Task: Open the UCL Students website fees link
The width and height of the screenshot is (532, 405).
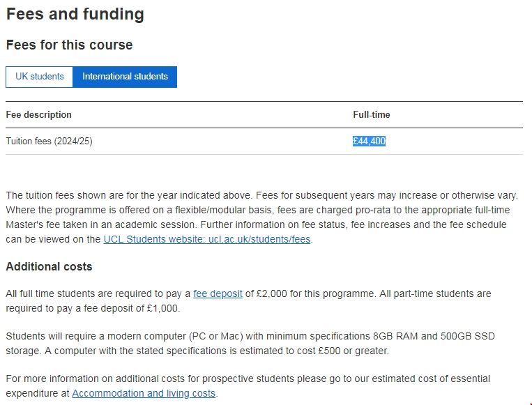Action: [207, 239]
